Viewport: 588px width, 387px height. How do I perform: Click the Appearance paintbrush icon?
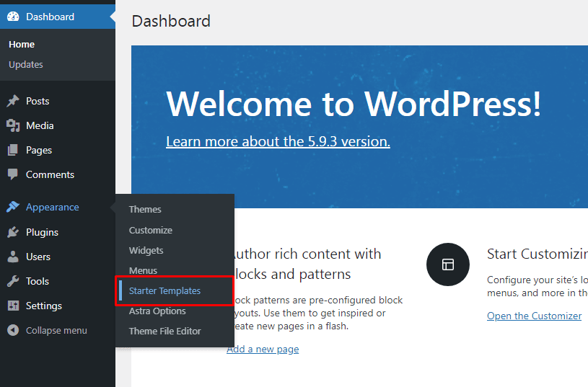pos(13,207)
